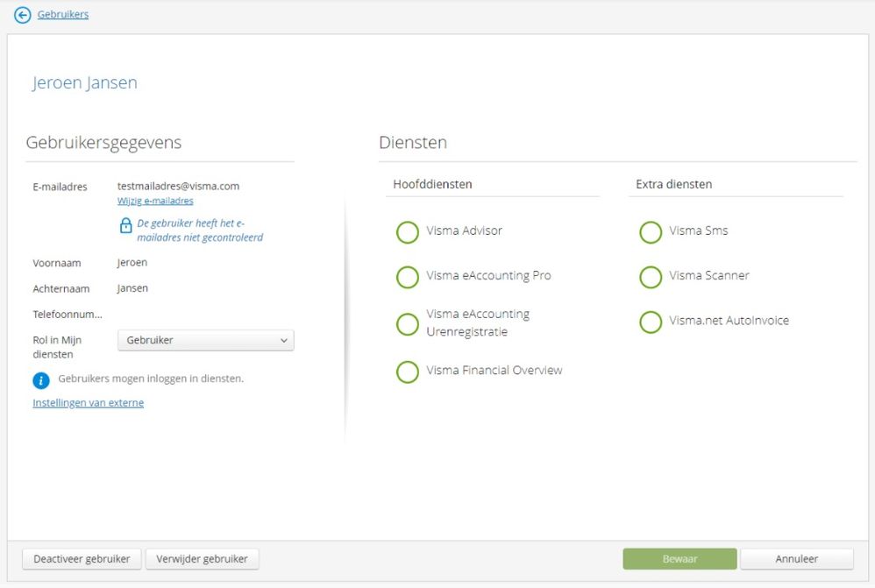
Task: Click the E-mailadres field label
Action: [x=60, y=187]
